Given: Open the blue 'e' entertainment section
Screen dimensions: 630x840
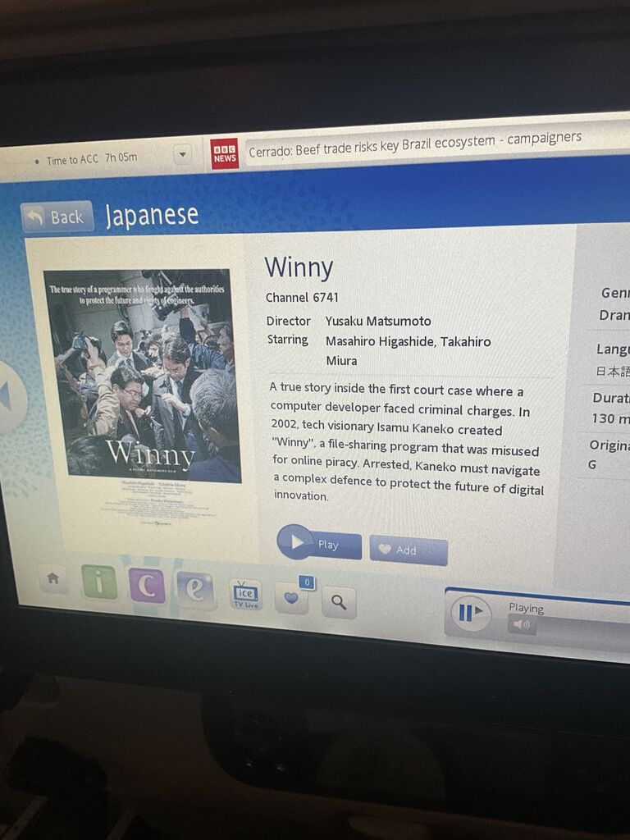Looking at the screenshot, I should click(x=195, y=591).
